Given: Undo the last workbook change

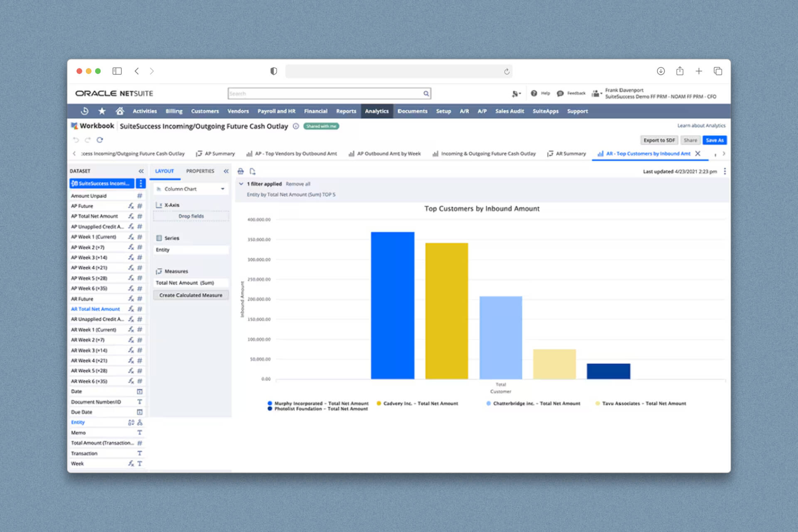Looking at the screenshot, I should coord(76,140).
